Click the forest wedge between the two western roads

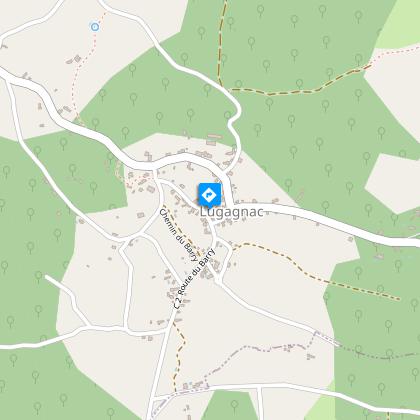point(73,167)
